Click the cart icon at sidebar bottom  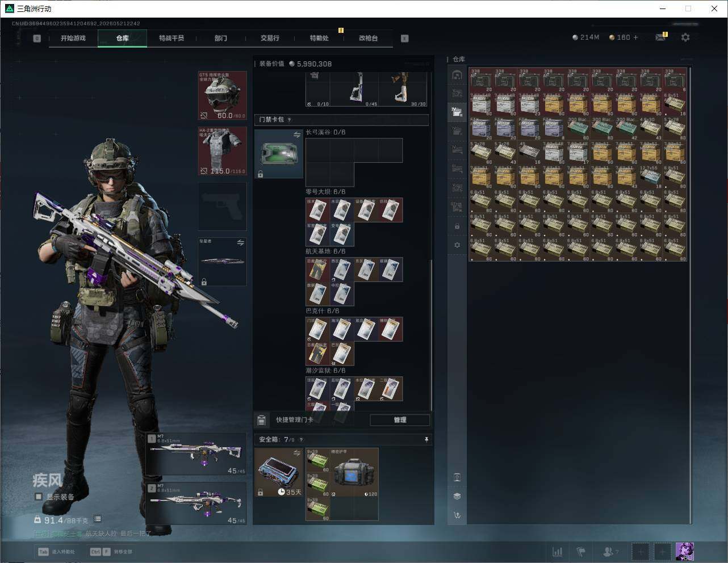click(x=457, y=515)
